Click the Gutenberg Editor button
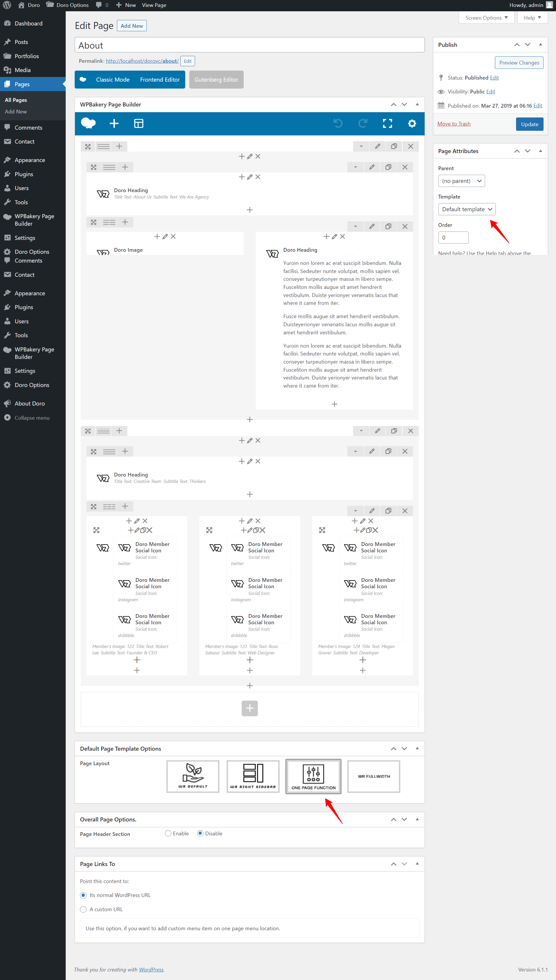Viewport: 556px width, 980px height. 216,80
